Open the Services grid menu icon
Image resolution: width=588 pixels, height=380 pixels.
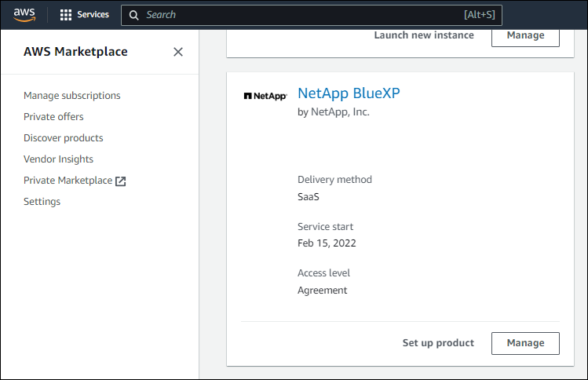(66, 15)
